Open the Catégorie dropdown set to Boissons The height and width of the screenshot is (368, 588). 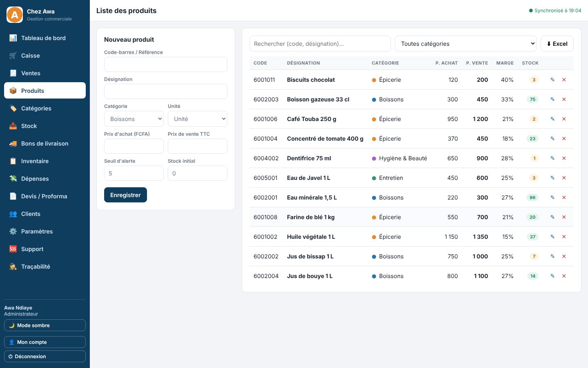(134, 119)
